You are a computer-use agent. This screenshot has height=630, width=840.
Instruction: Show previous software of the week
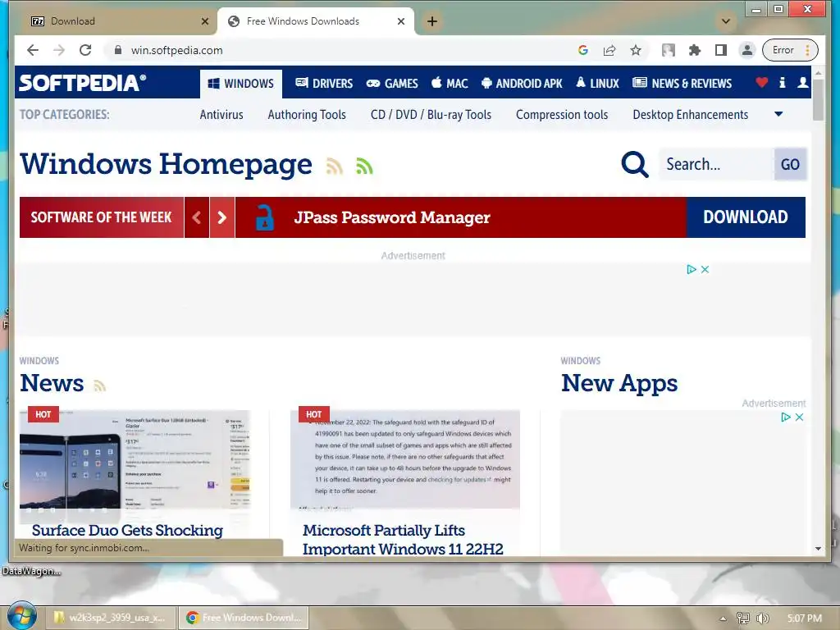197,217
